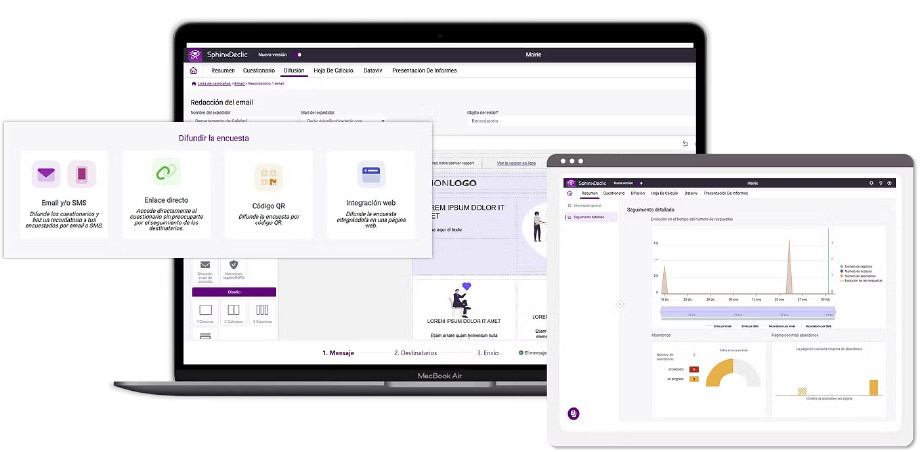Switch to Hoja De Cálculo tab on laptop
The image size is (920, 452).
332,71
